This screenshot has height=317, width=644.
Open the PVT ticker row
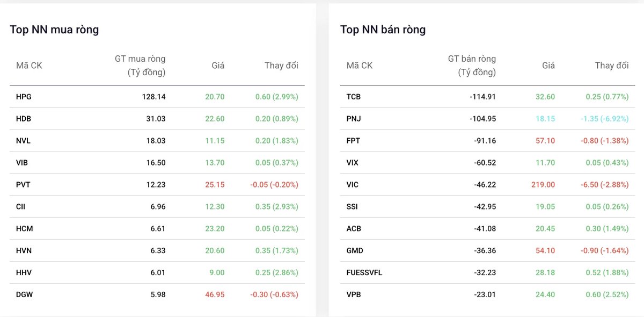(x=157, y=185)
